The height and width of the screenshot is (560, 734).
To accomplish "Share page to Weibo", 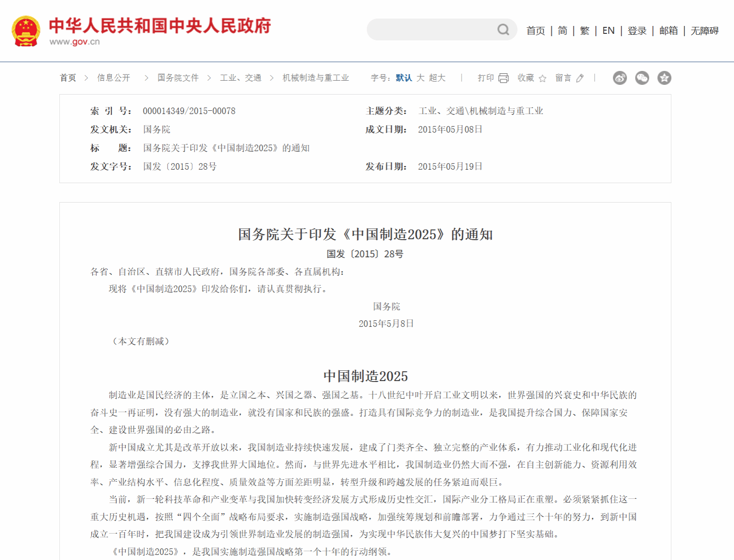I will [x=620, y=78].
